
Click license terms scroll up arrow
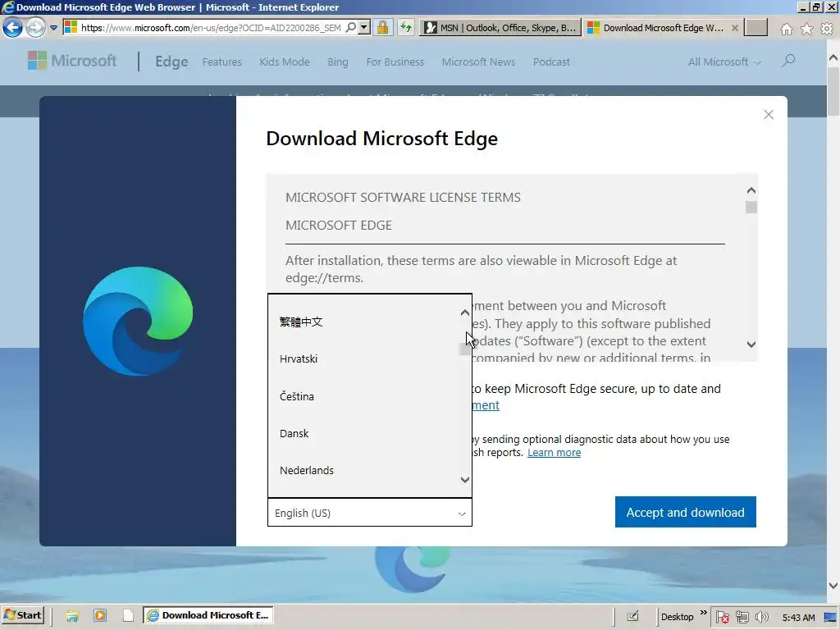751,190
